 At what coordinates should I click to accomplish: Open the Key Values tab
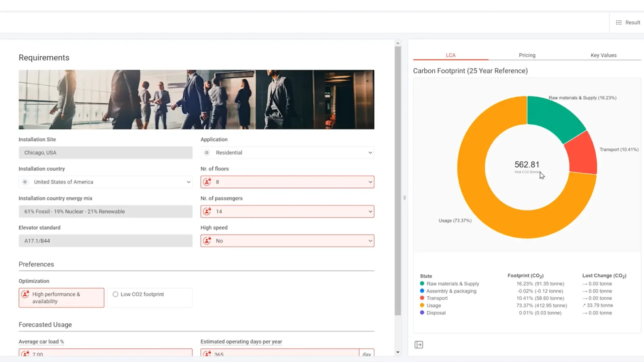tap(603, 55)
